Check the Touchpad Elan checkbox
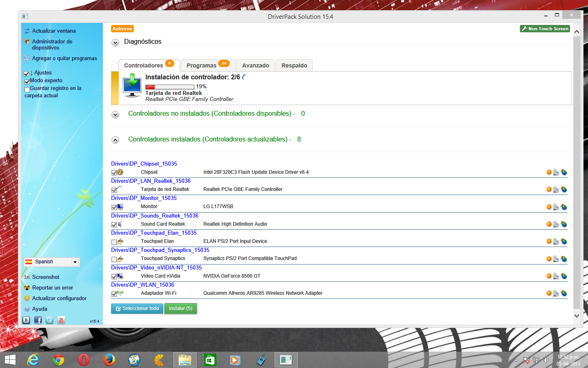This screenshot has height=368, width=588. click(x=114, y=242)
